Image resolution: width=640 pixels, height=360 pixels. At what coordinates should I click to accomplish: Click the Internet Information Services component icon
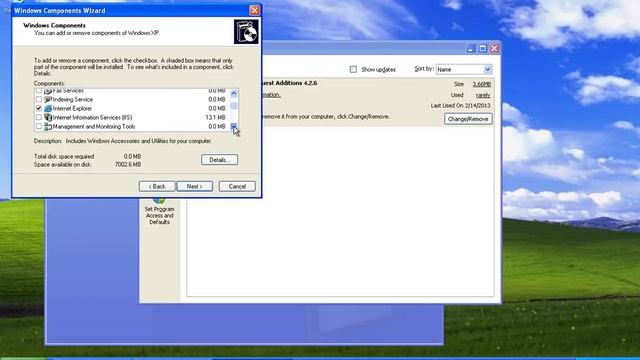pyautogui.click(x=48, y=117)
